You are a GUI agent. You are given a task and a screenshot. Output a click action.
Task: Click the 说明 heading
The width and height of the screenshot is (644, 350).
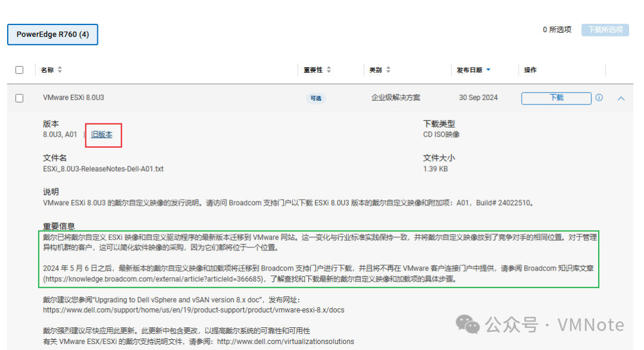tap(51, 192)
